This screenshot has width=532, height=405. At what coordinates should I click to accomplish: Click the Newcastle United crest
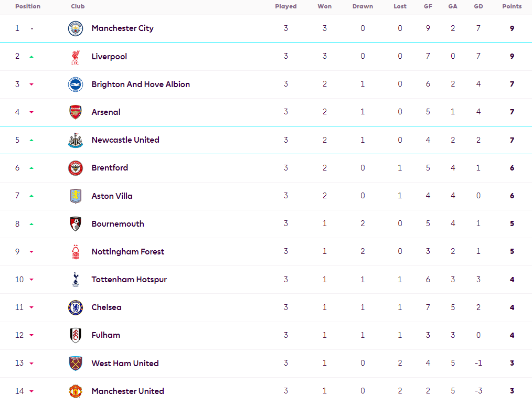click(x=76, y=140)
